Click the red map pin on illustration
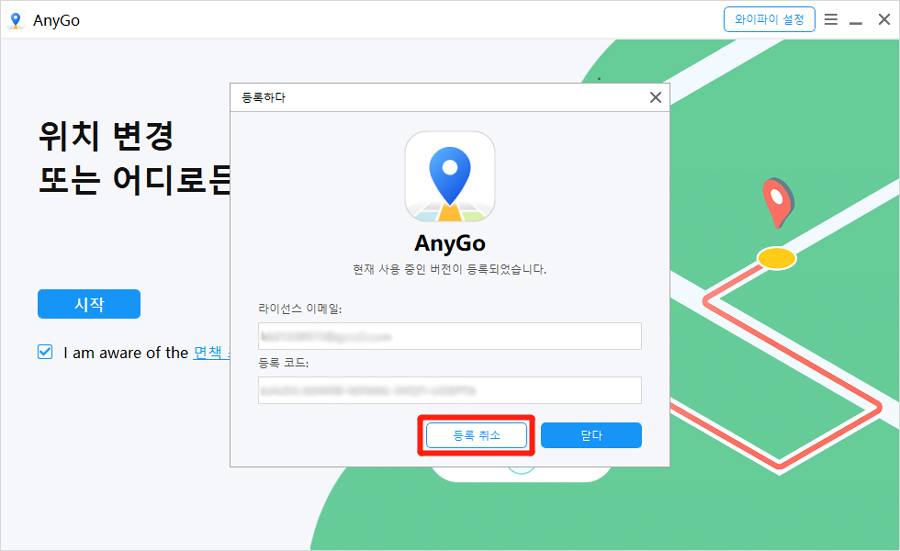 [778, 203]
